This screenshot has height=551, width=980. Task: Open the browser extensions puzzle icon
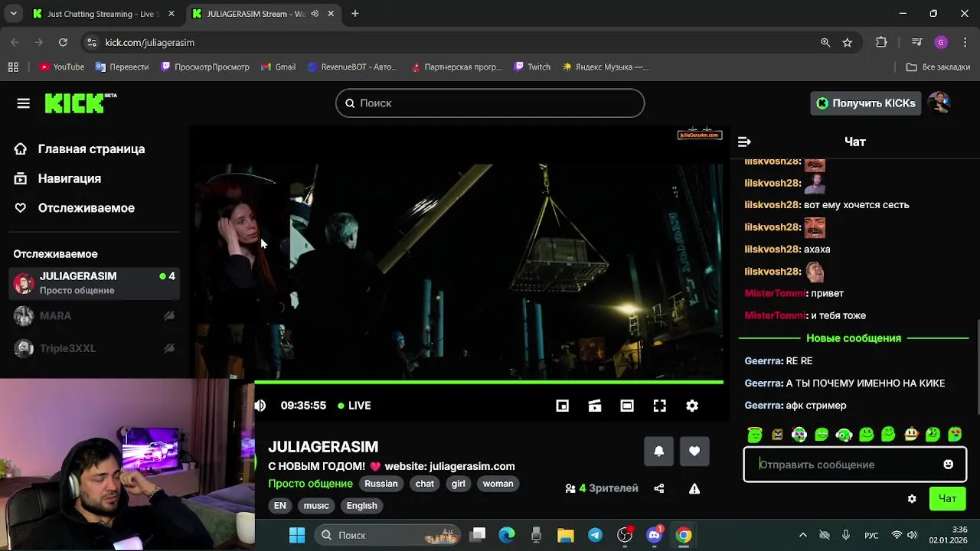point(881,43)
